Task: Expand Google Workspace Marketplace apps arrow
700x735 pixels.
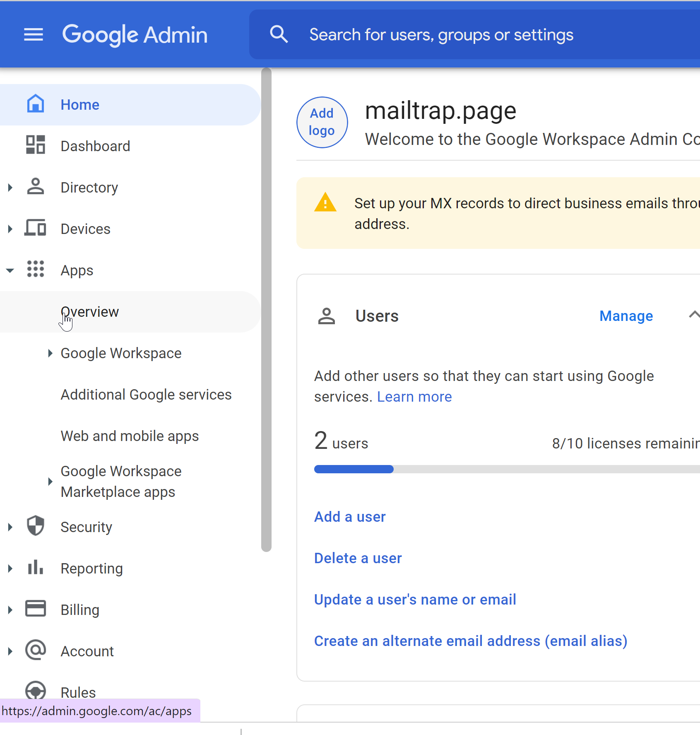Action: tap(50, 482)
